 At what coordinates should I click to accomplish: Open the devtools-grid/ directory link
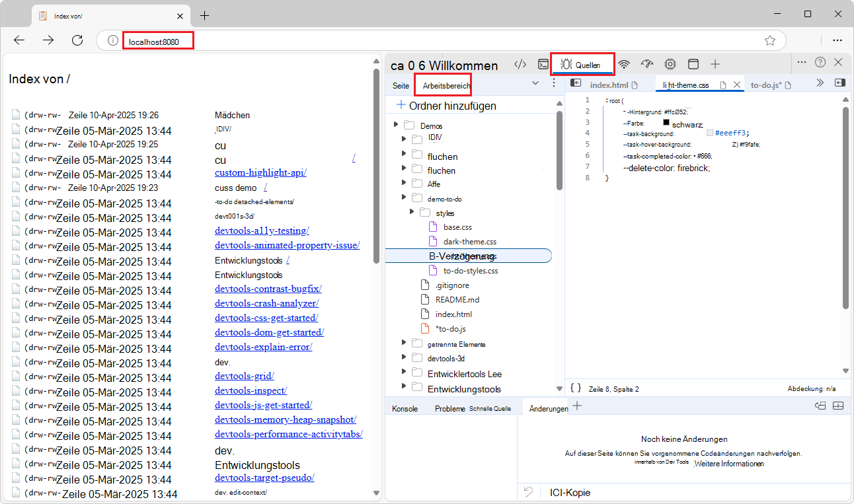pos(244,376)
